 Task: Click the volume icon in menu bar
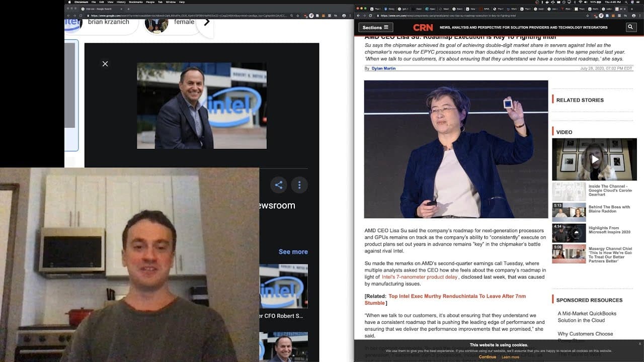586,2
